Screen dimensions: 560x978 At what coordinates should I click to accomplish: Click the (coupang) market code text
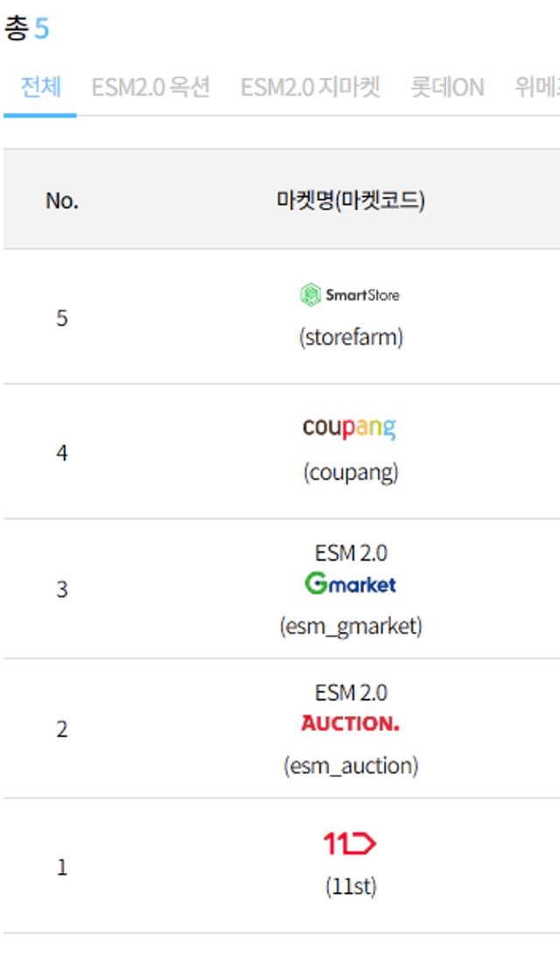coord(351,473)
